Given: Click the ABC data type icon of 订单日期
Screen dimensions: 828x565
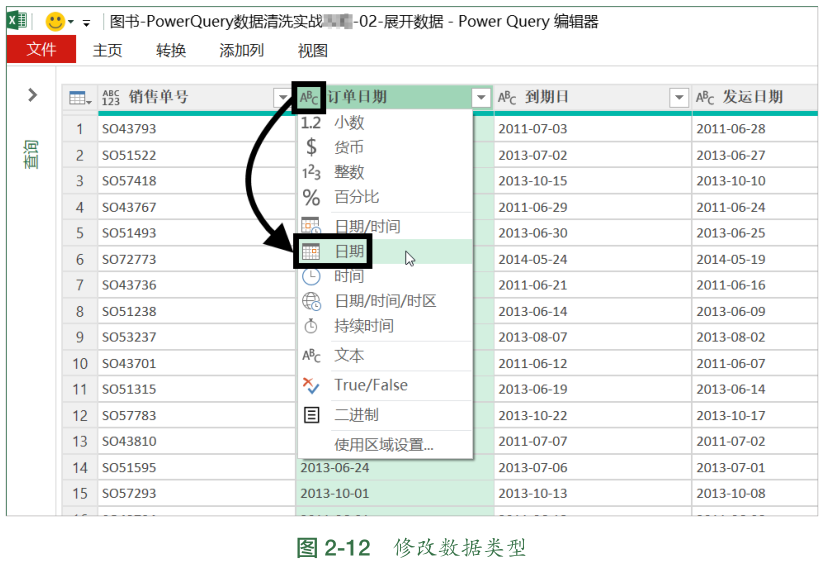Looking at the screenshot, I should coord(309,97).
